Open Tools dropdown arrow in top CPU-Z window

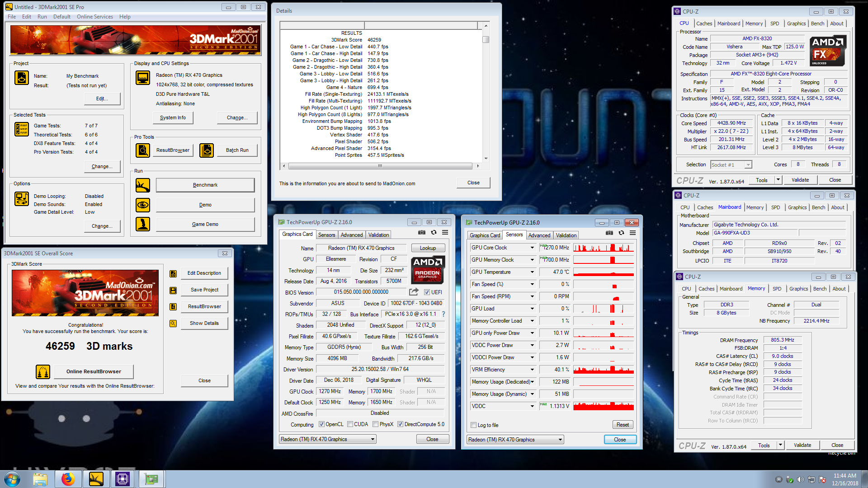coord(778,180)
